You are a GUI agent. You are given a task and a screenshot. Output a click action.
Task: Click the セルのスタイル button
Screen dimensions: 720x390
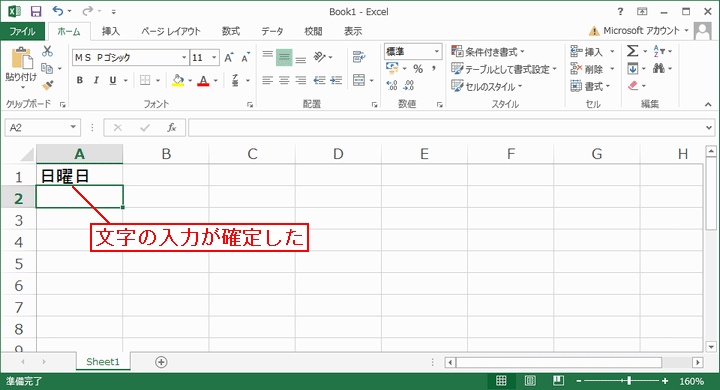pos(487,86)
